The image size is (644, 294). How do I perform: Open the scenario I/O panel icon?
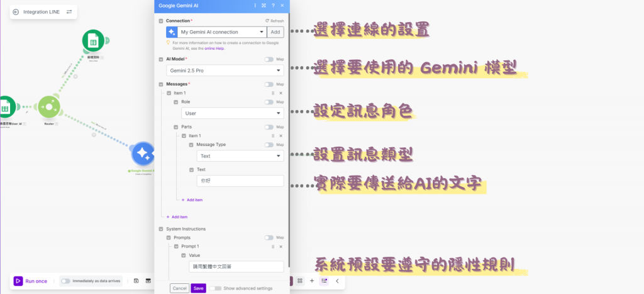148,281
